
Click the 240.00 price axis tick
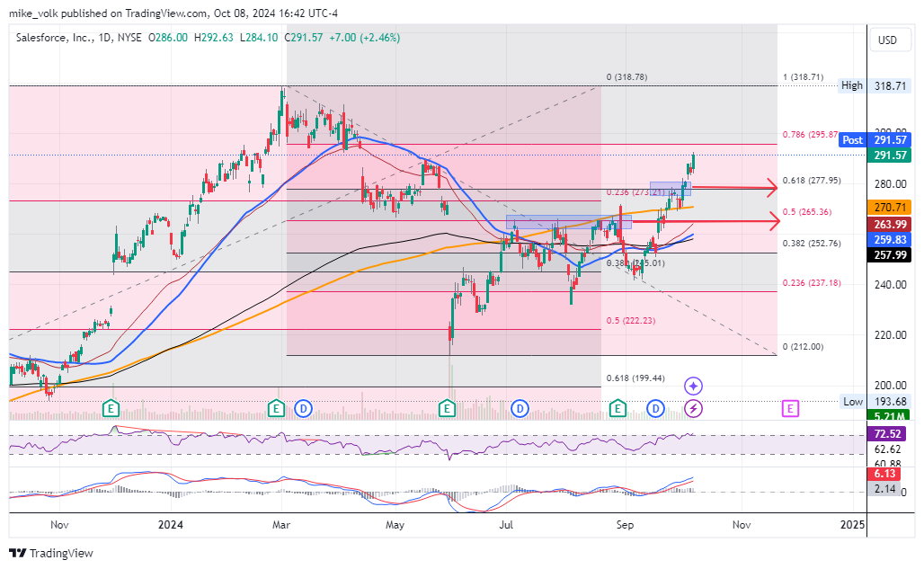[891, 284]
